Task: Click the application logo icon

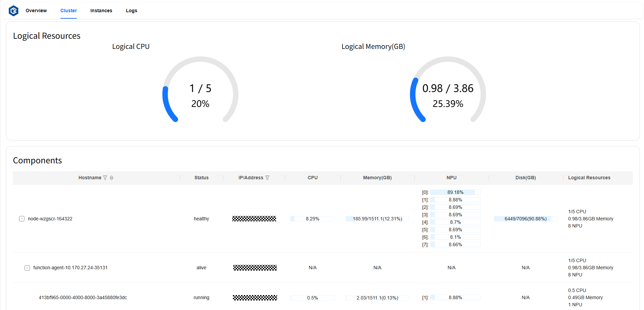Action: point(13,11)
